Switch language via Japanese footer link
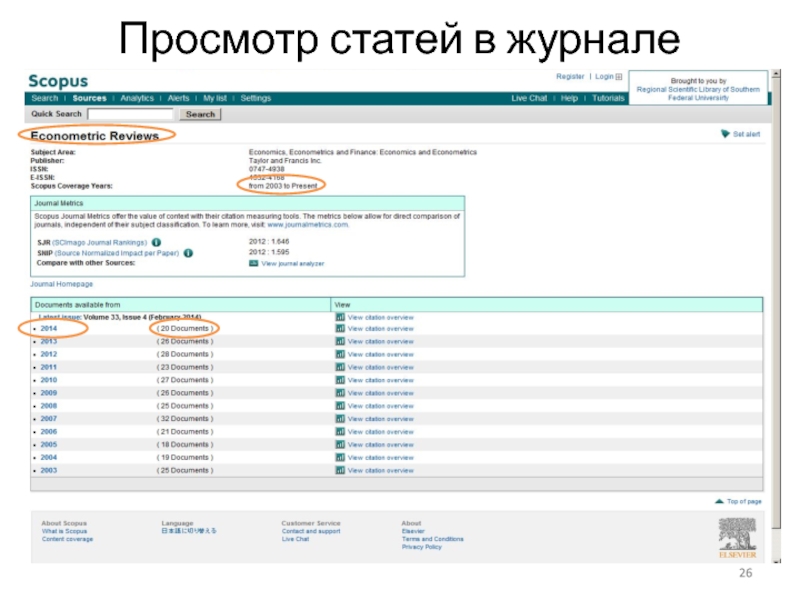This screenshot has width=800, height=600. pyautogui.click(x=189, y=531)
